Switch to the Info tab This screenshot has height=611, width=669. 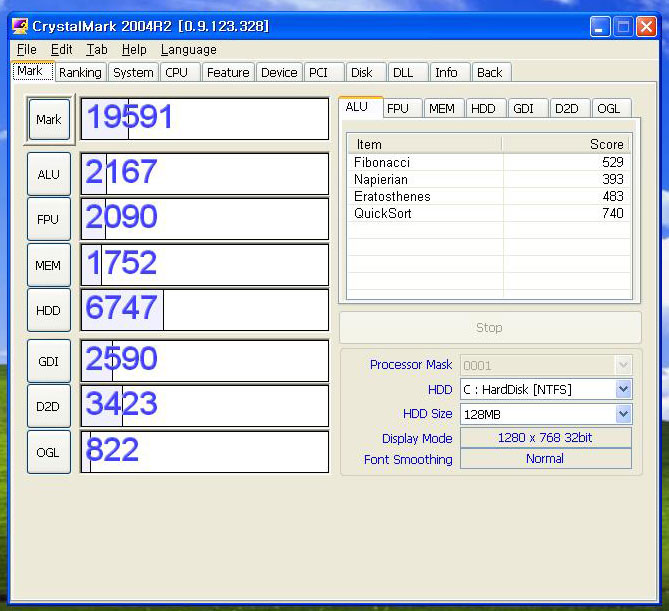click(450, 72)
